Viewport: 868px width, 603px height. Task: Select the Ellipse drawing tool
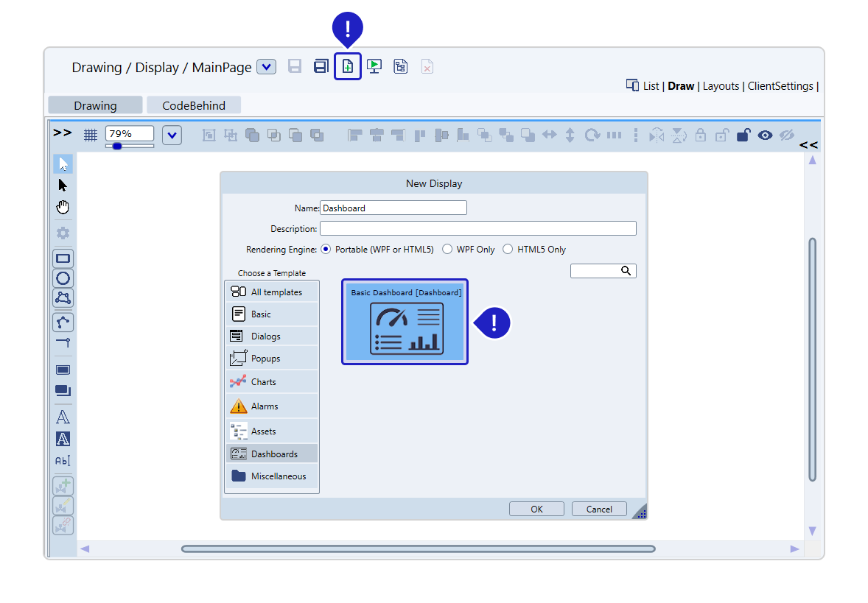[x=63, y=278]
